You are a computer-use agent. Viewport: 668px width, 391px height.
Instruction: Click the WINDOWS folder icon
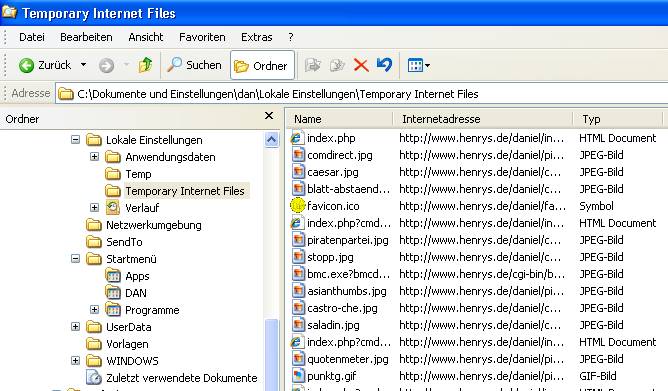(94, 361)
